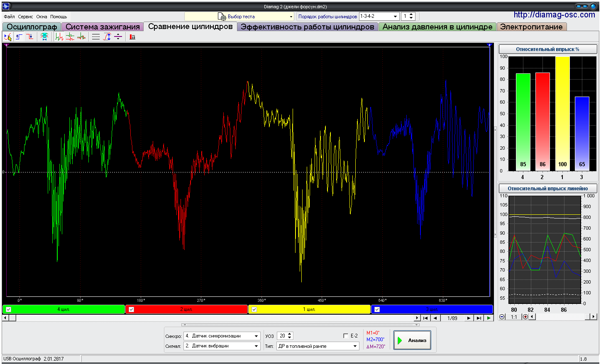
Task: Decrease the first cylinder number stepper
Action: 411,18
